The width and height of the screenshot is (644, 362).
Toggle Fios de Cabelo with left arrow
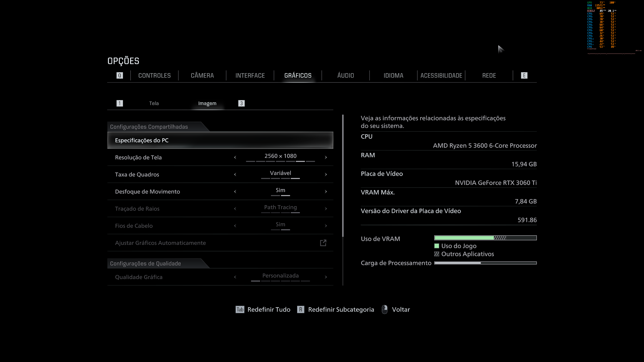pyautogui.click(x=235, y=226)
